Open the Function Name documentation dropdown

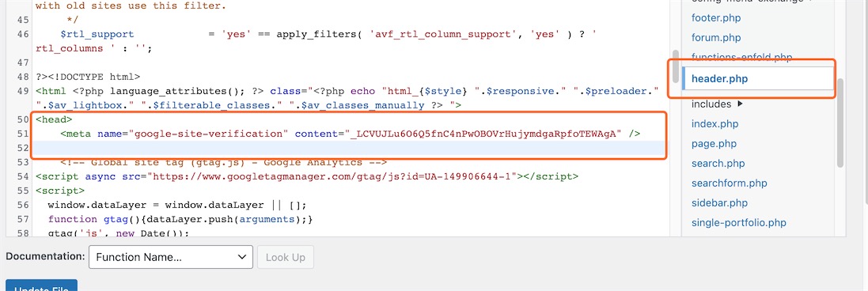(170, 257)
